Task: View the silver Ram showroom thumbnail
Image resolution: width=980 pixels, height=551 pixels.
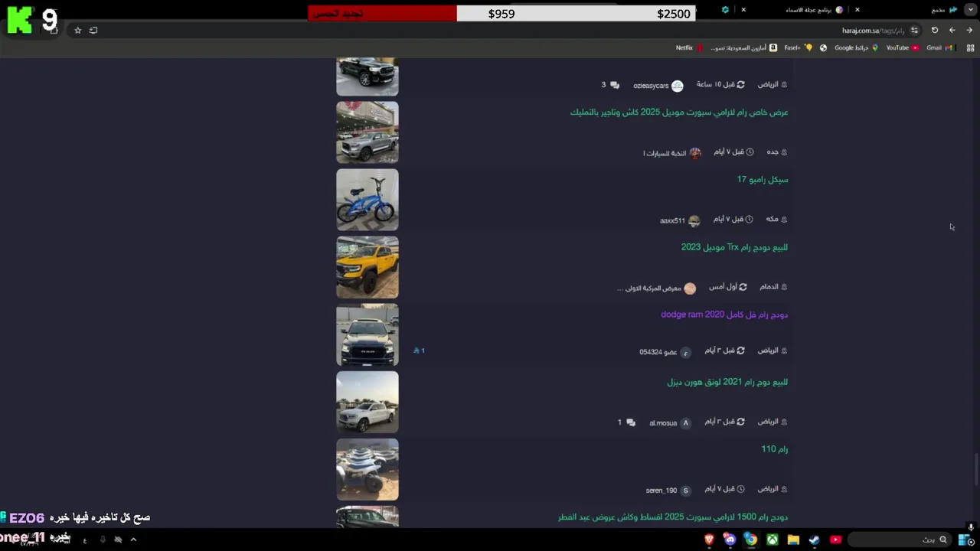Action: pos(367,132)
